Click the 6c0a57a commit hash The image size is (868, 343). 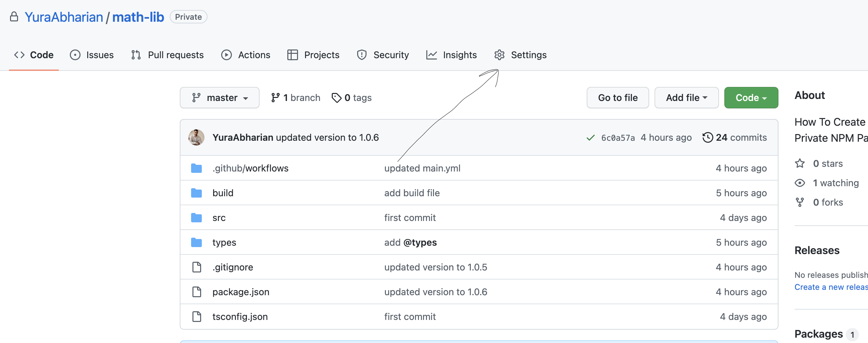pyautogui.click(x=618, y=138)
